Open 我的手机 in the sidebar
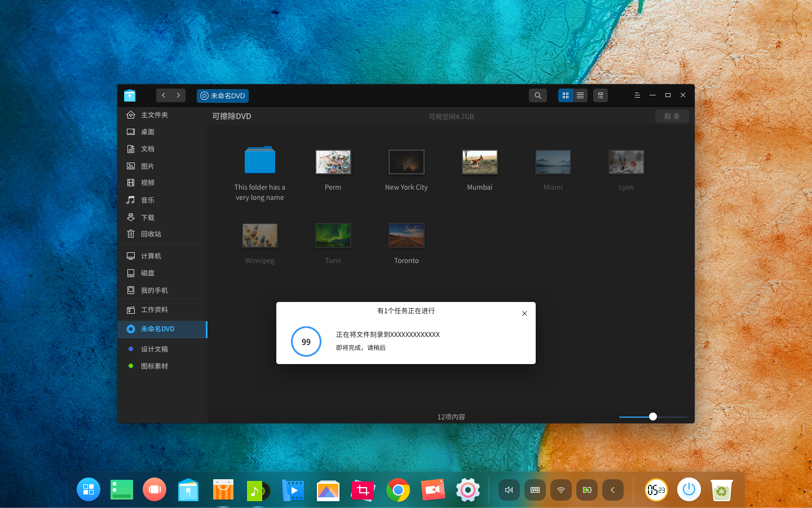This screenshot has height=508, width=812. 162,290
